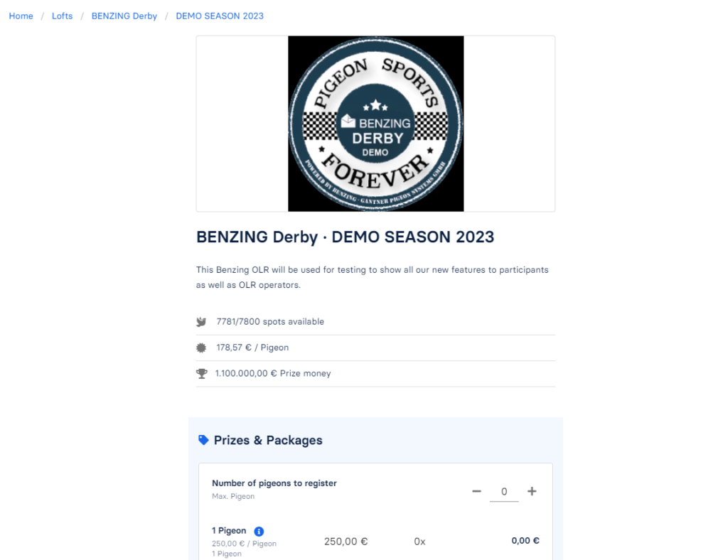Viewport: 728px width, 560px height.
Task: Click the Prizes & Packages section heading
Action: pyautogui.click(x=268, y=440)
